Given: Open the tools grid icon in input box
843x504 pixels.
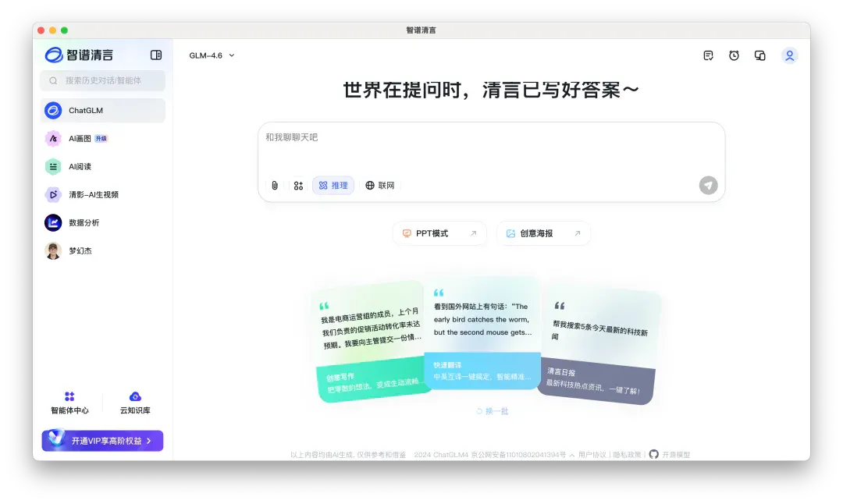Looking at the screenshot, I should tap(298, 186).
